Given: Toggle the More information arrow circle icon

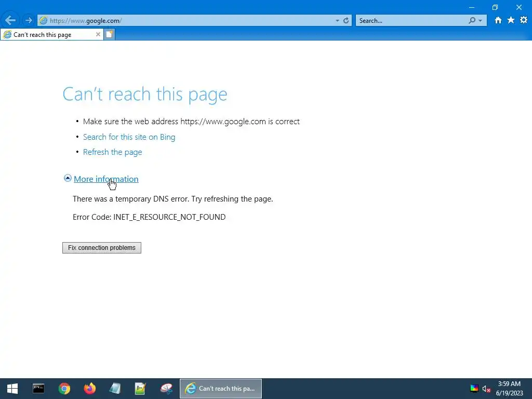Looking at the screenshot, I should (68, 178).
